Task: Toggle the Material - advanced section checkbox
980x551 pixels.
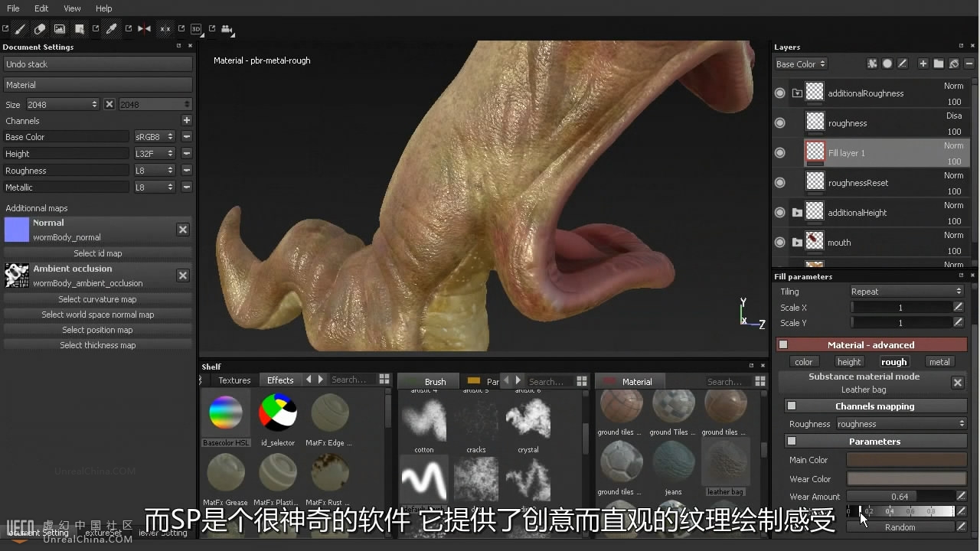Action: pos(782,345)
